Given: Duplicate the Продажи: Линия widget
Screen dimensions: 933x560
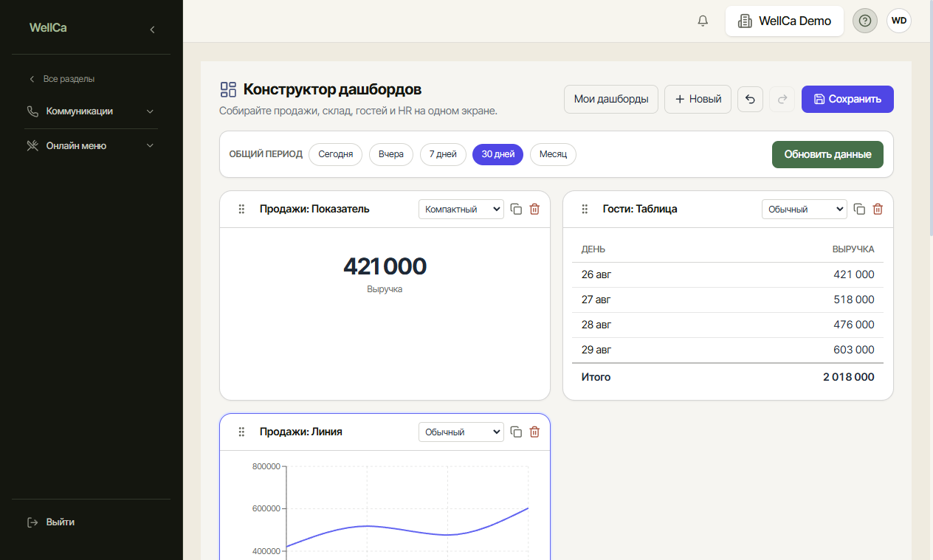Looking at the screenshot, I should tap(517, 432).
